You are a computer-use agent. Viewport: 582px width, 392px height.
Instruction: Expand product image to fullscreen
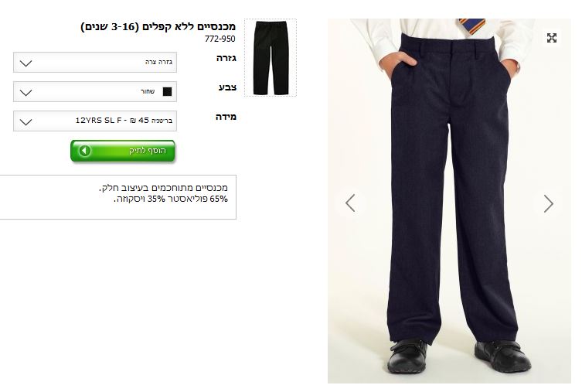[552, 38]
